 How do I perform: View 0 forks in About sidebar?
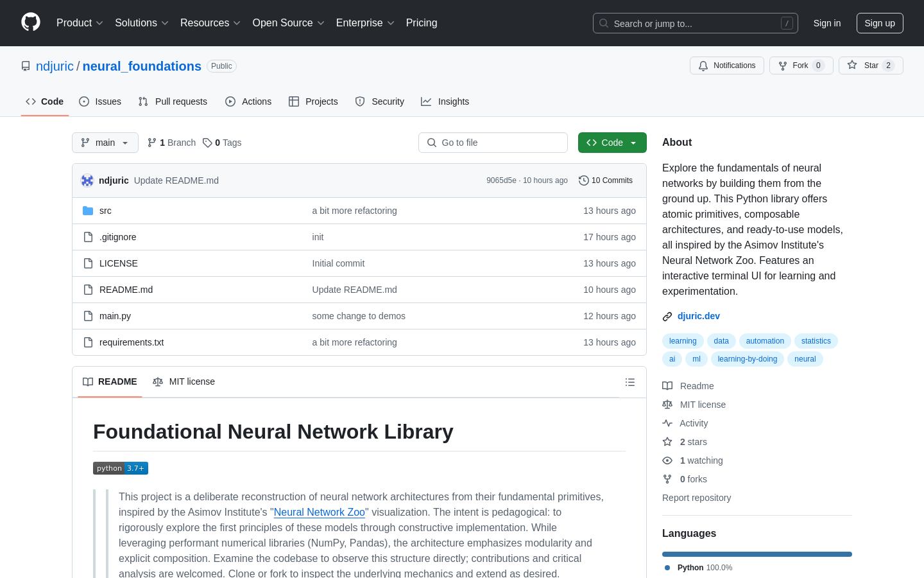pos(685,479)
